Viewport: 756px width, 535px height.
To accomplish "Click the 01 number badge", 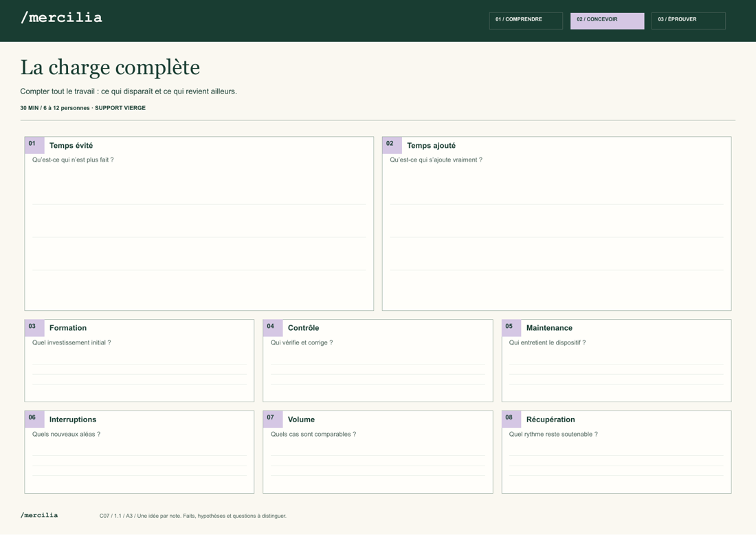I will click(34, 144).
